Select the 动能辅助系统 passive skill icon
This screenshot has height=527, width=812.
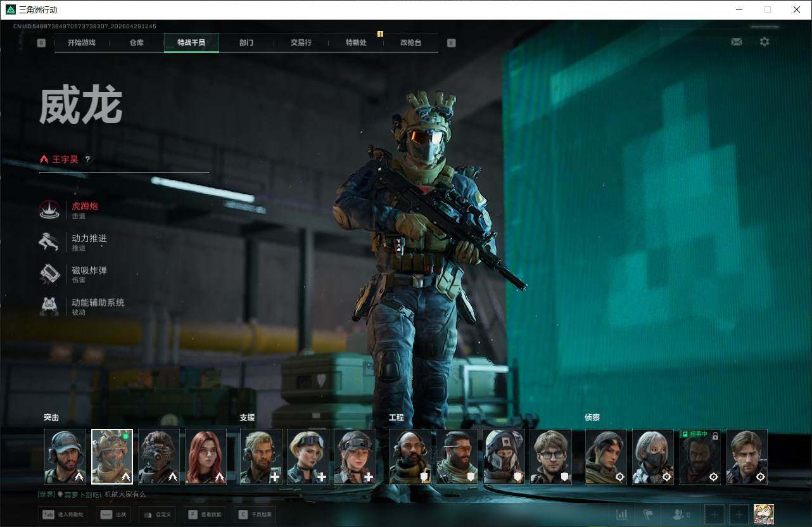click(49, 306)
